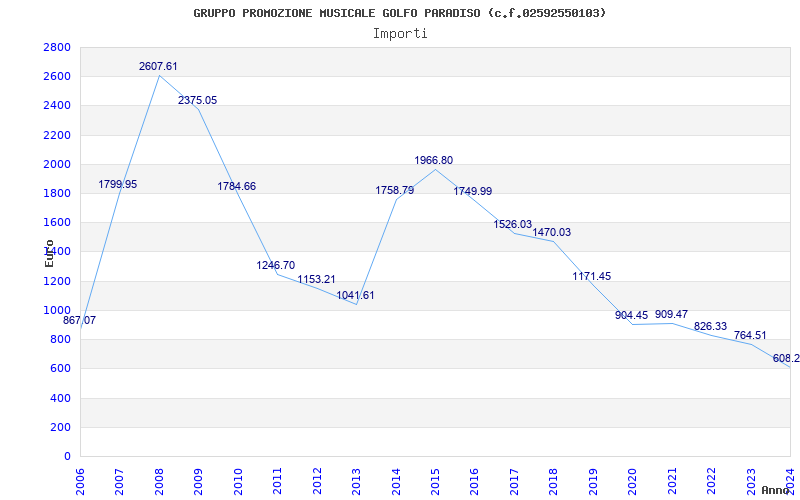Image resolution: width=800 pixels, height=500 pixels.
Task: Select data label 867.07
Action: pyautogui.click(x=79, y=321)
